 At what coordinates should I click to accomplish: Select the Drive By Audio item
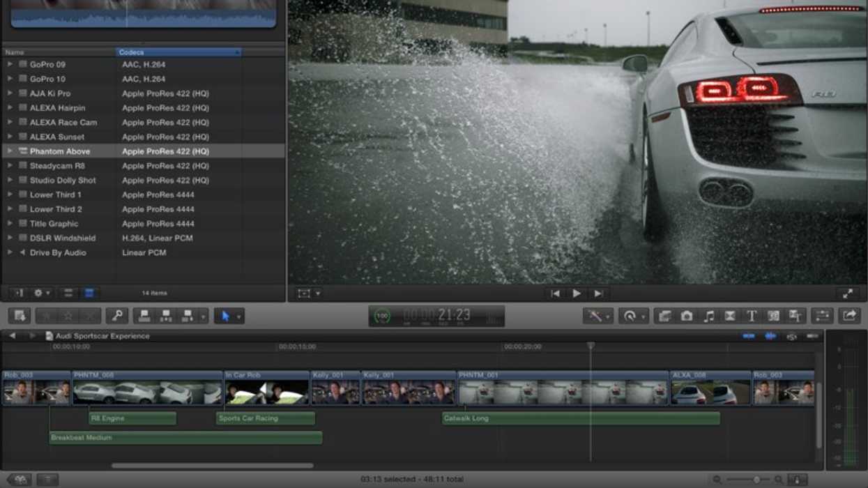click(x=143, y=252)
